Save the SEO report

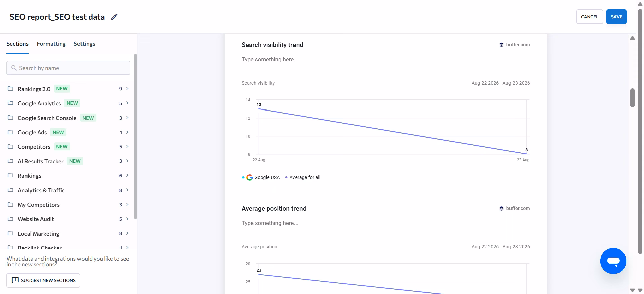click(x=616, y=17)
